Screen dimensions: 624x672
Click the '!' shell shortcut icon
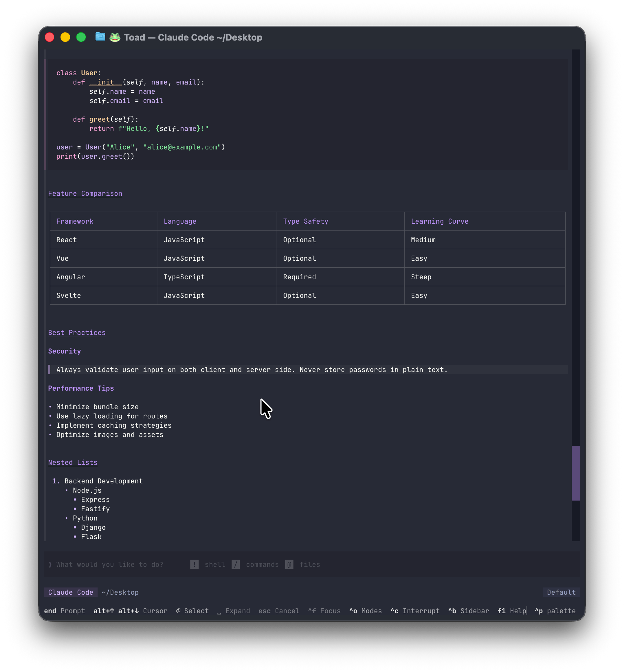point(194,564)
